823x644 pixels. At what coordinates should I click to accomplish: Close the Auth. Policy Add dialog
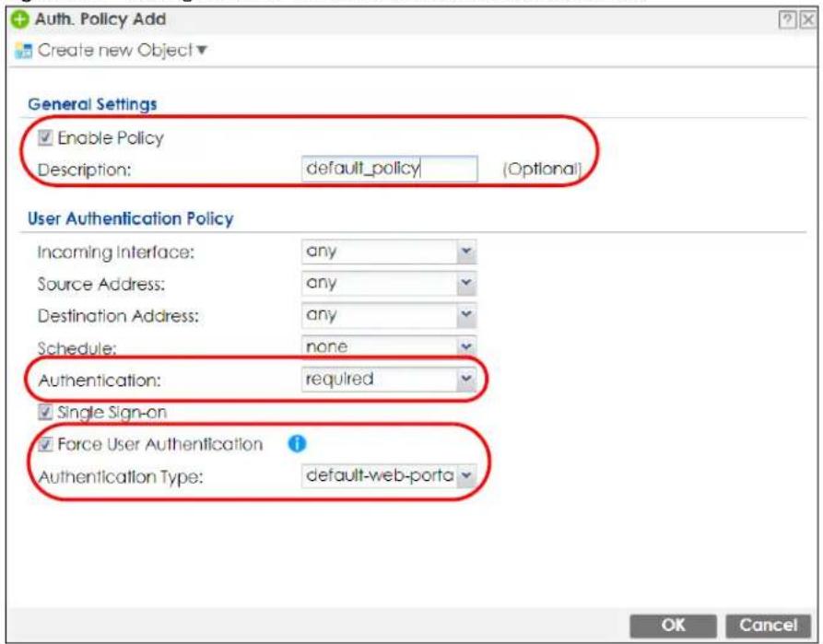click(x=807, y=20)
